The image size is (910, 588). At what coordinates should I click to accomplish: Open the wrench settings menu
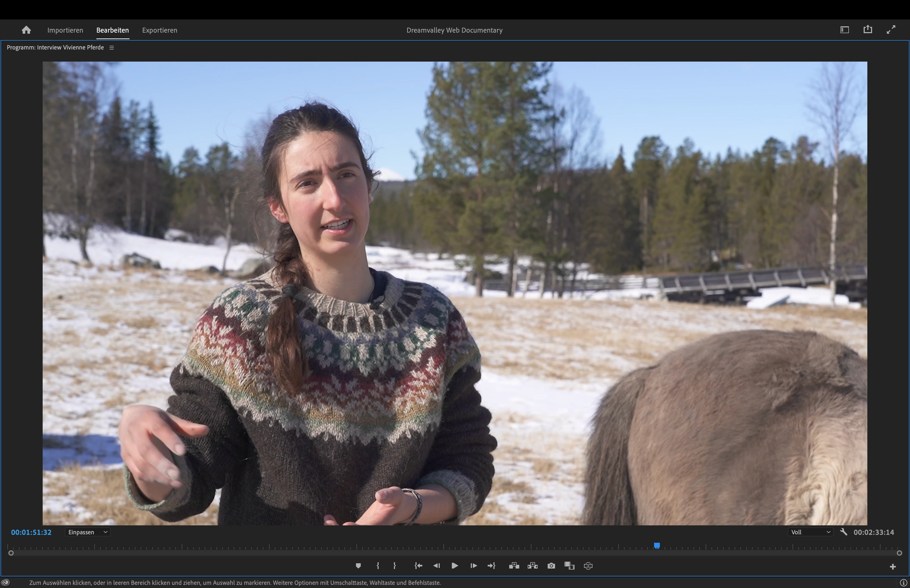coord(844,532)
